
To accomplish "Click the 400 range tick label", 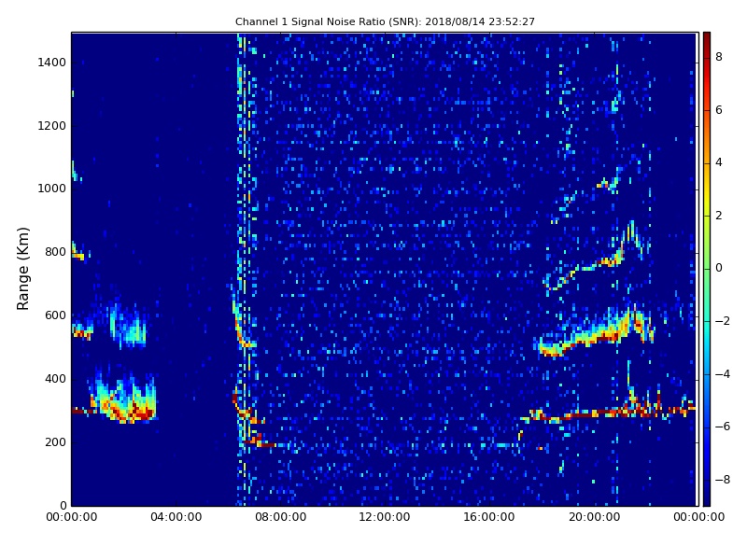I will [55, 379].
